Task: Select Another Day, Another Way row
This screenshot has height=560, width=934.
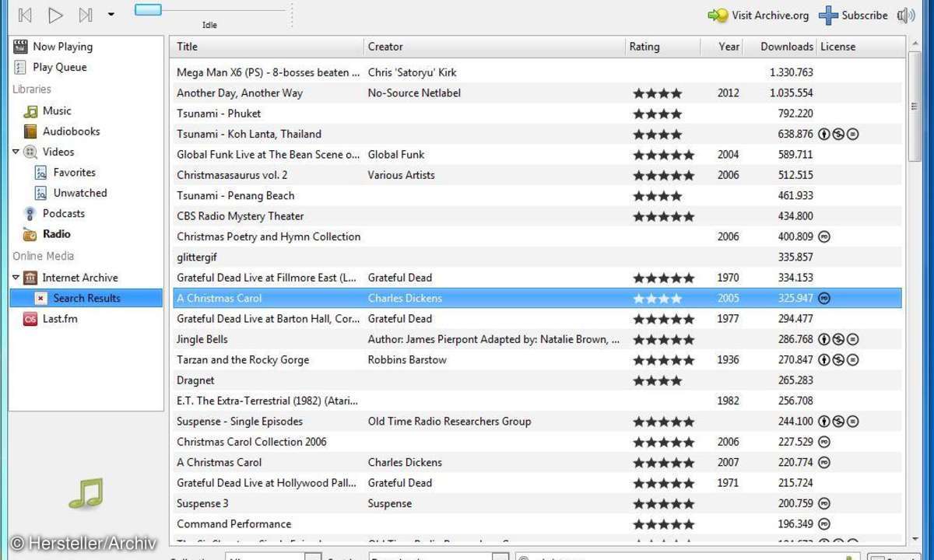Action: point(537,93)
